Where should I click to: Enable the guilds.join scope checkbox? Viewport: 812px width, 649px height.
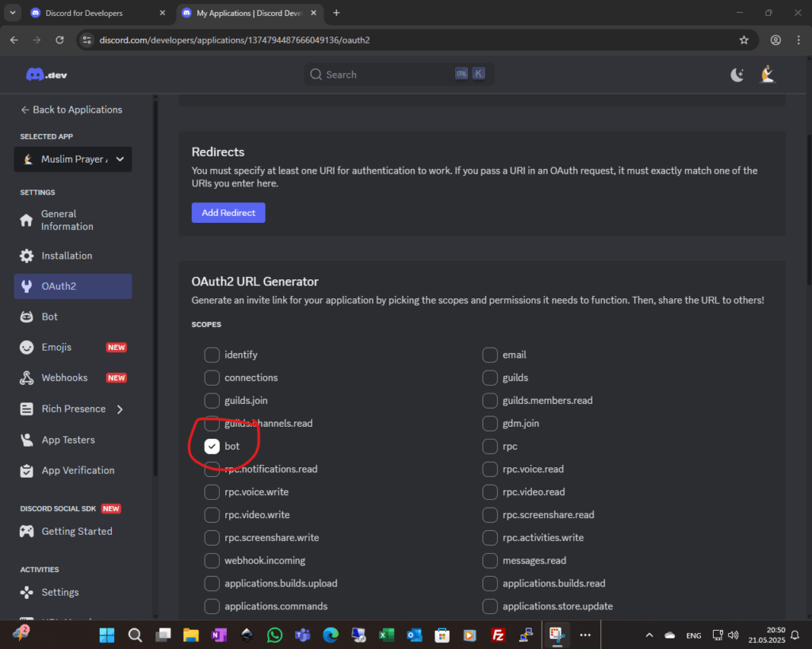click(212, 401)
